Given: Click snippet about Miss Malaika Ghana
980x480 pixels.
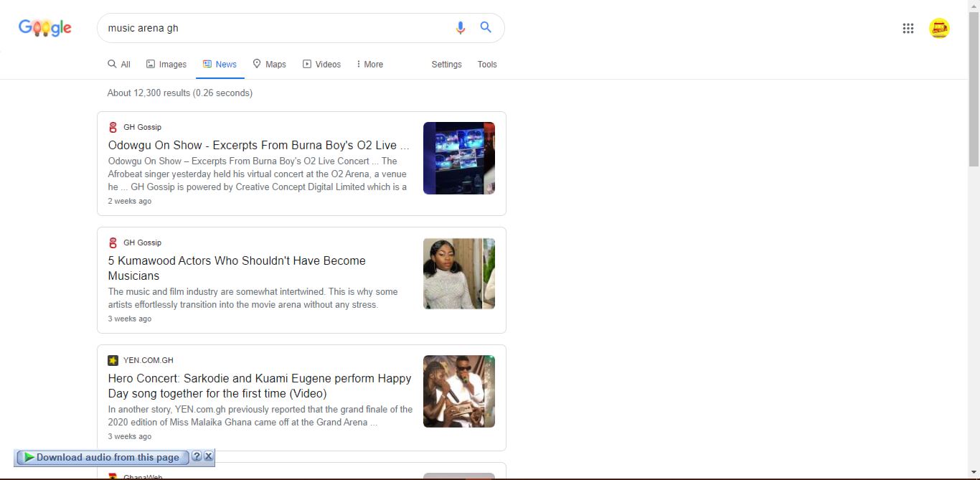Looking at the screenshot, I should coord(260,415).
